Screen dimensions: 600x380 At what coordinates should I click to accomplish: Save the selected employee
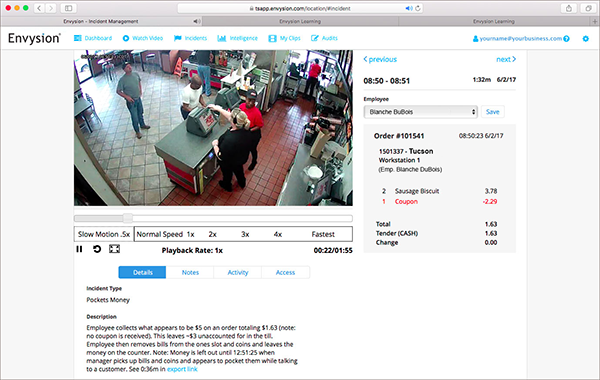pyautogui.click(x=492, y=112)
